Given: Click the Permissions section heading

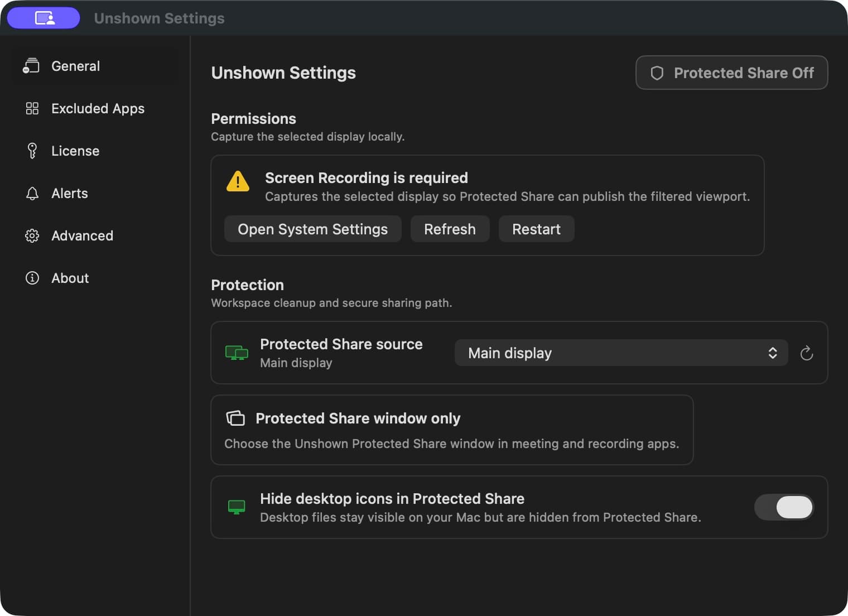Looking at the screenshot, I should point(253,118).
